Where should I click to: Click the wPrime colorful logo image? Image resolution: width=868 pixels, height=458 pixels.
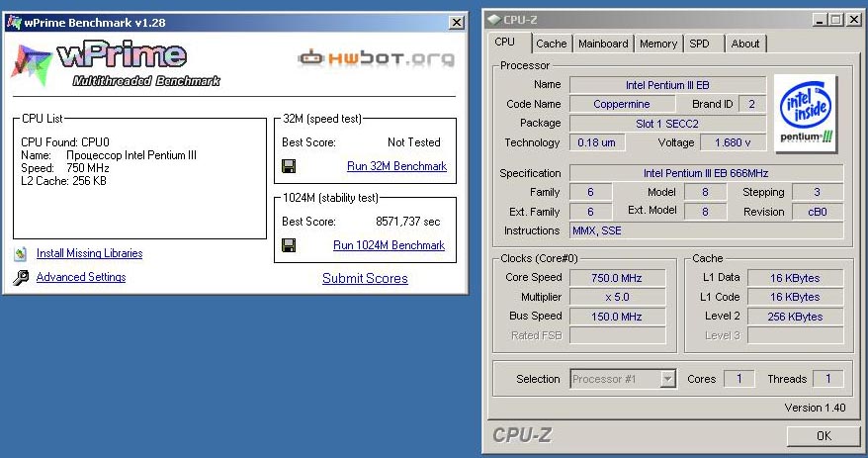[x=32, y=63]
